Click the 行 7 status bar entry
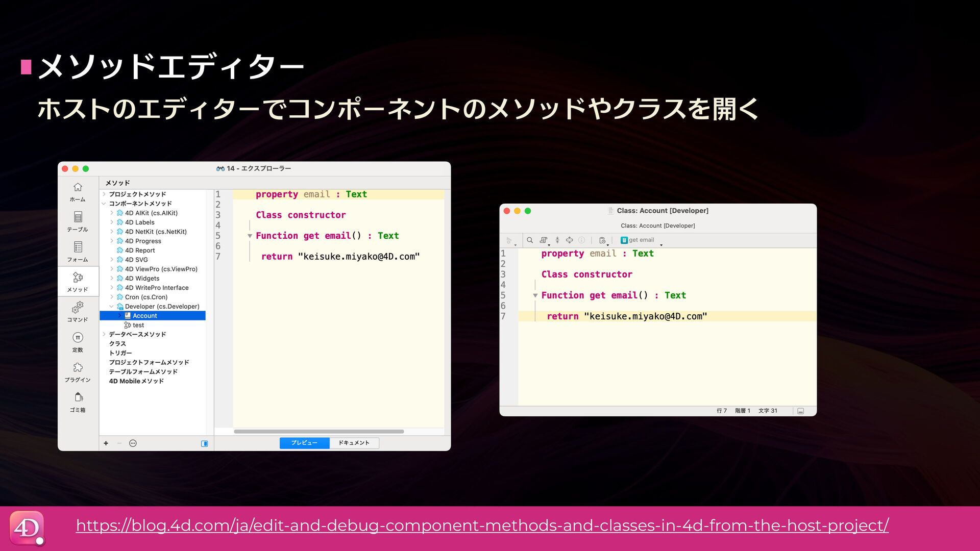Image resolution: width=980 pixels, height=551 pixels. [x=722, y=411]
